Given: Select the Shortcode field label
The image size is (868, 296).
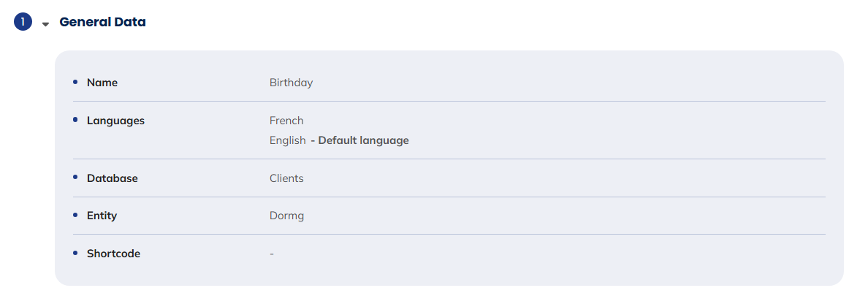Looking at the screenshot, I should [x=113, y=254].
